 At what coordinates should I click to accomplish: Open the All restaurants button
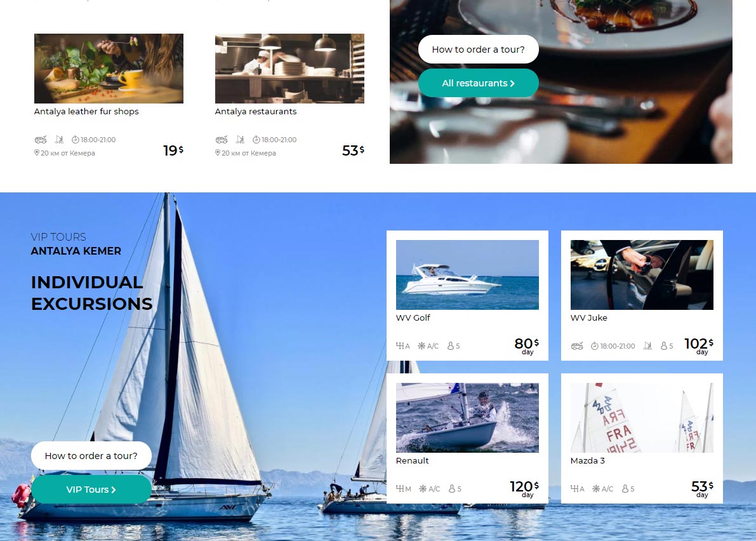478,83
